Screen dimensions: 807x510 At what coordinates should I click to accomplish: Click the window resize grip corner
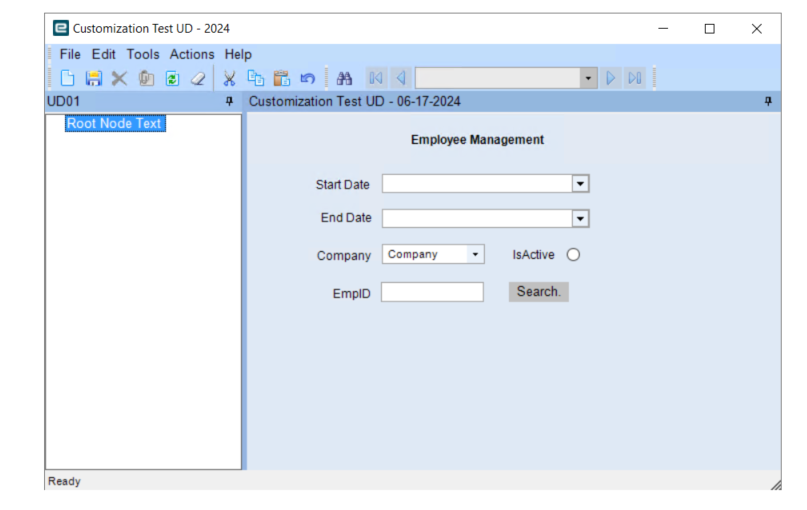point(776,484)
